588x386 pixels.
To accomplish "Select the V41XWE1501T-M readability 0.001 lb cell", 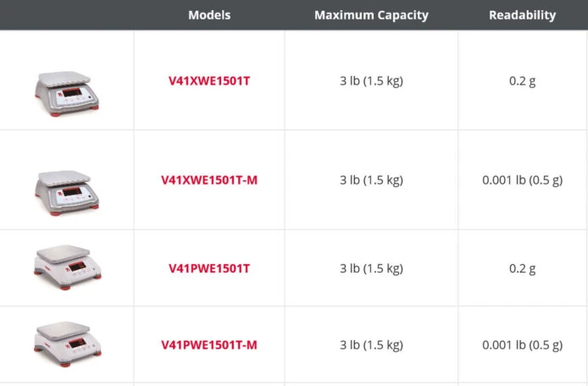I will (x=522, y=180).
